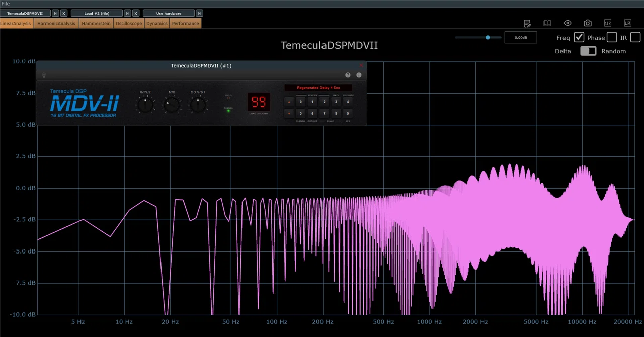
Task: Click the INPUT knob on MDV-II
Action: pyautogui.click(x=145, y=104)
